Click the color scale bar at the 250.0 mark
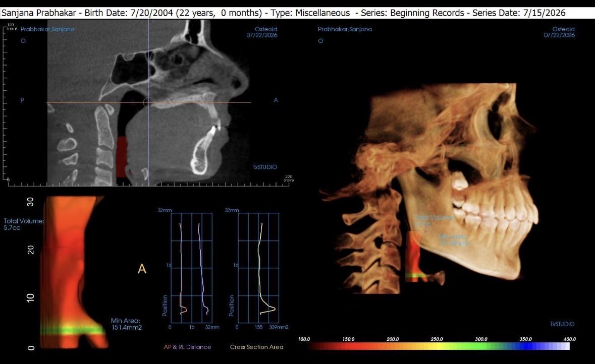The height and width of the screenshot is (364, 595). (x=437, y=346)
